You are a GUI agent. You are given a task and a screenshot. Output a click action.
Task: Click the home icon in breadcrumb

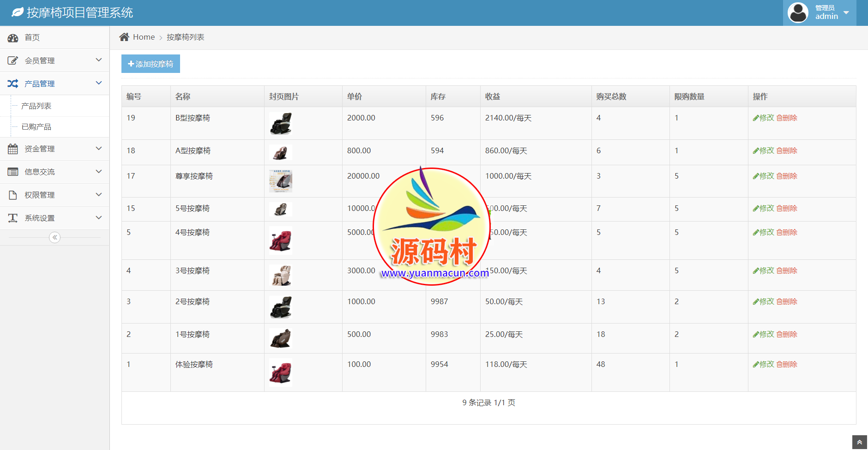pyautogui.click(x=124, y=37)
